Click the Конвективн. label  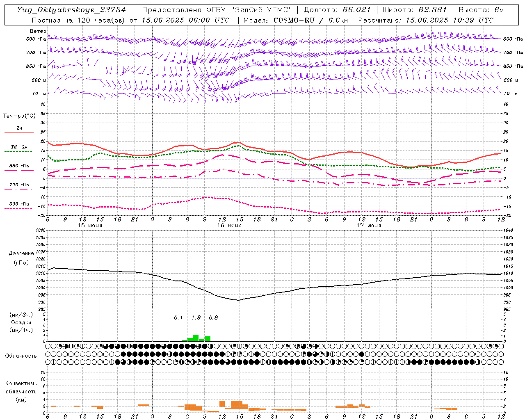tap(21, 383)
